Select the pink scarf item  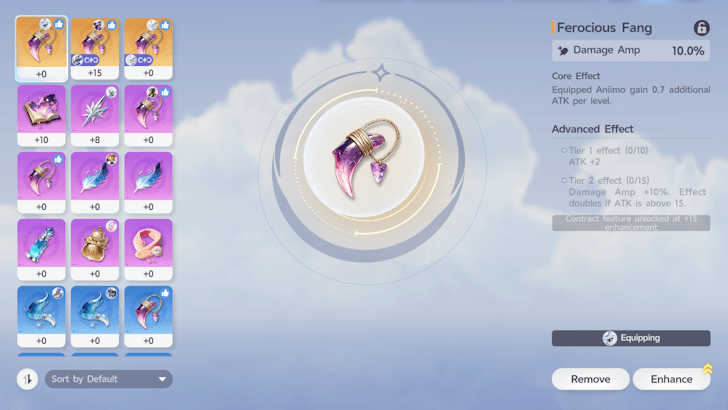coord(149,249)
